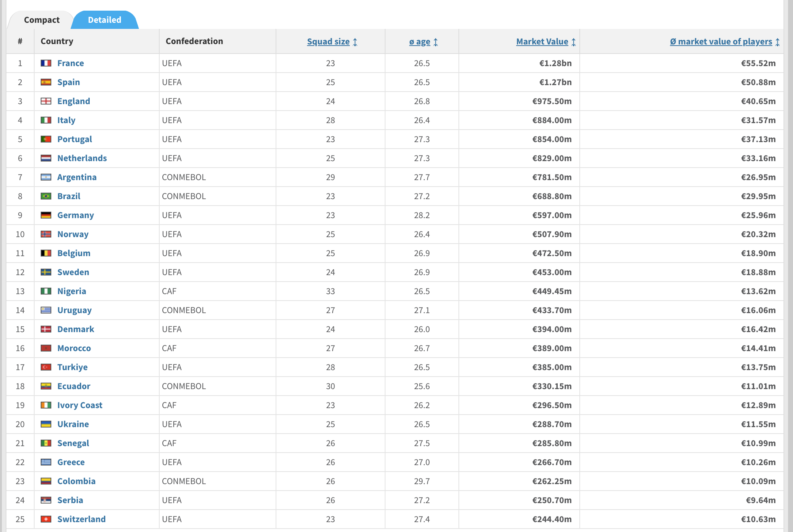Select France's market value €1.28bn

pos(555,63)
